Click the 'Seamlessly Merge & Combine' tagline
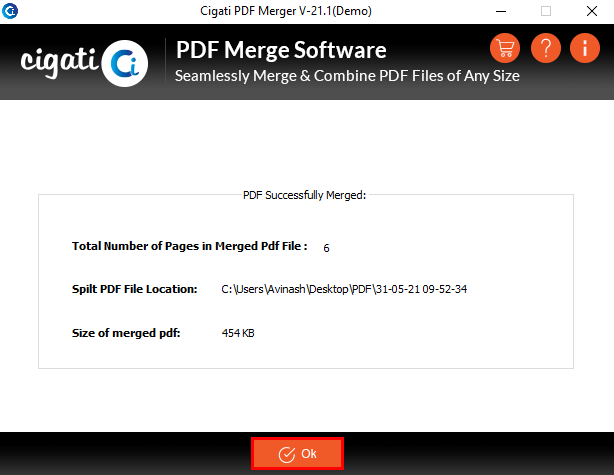This screenshot has height=475, width=614. tap(347, 76)
